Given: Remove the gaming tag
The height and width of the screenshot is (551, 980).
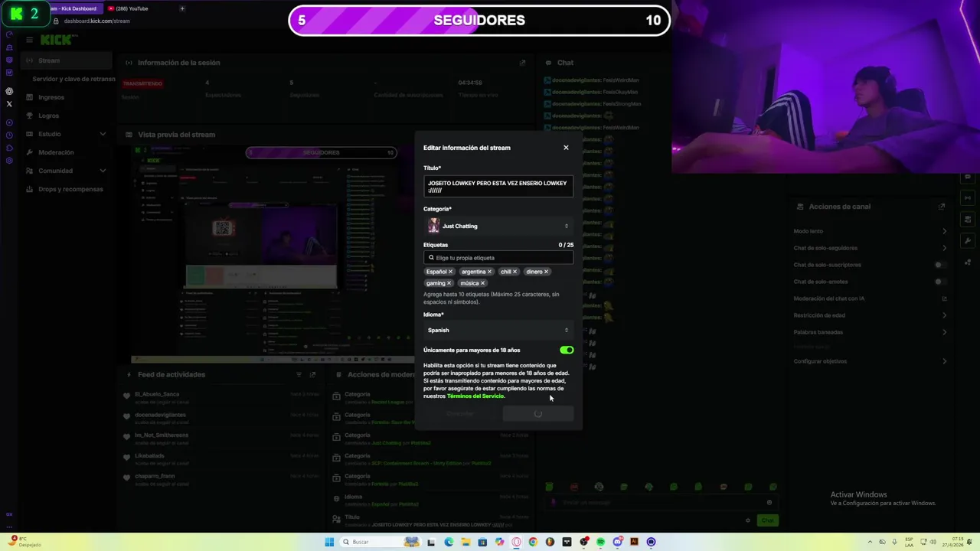Looking at the screenshot, I should [x=449, y=283].
